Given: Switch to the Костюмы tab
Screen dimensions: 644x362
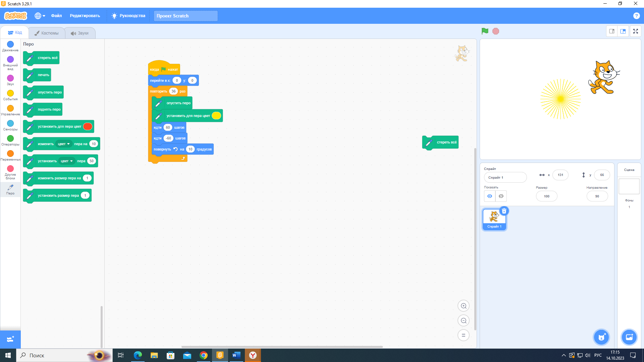Looking at the screenshot, I should pyautogui.click(x=47, y=33).
